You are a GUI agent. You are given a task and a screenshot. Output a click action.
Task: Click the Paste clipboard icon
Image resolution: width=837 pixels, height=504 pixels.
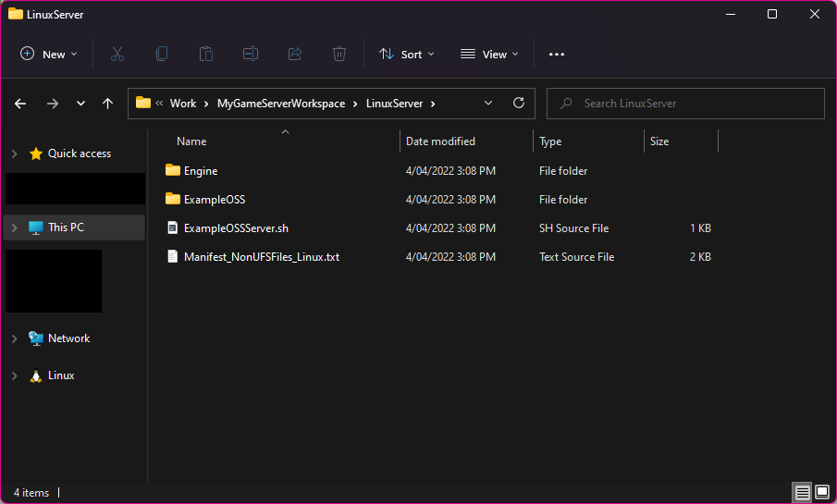pos(206,55)
